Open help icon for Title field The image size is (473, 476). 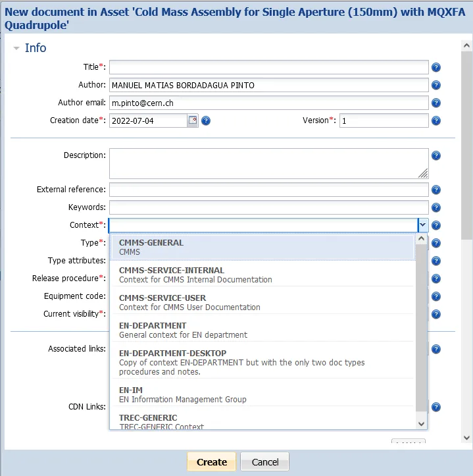[436, 67]
